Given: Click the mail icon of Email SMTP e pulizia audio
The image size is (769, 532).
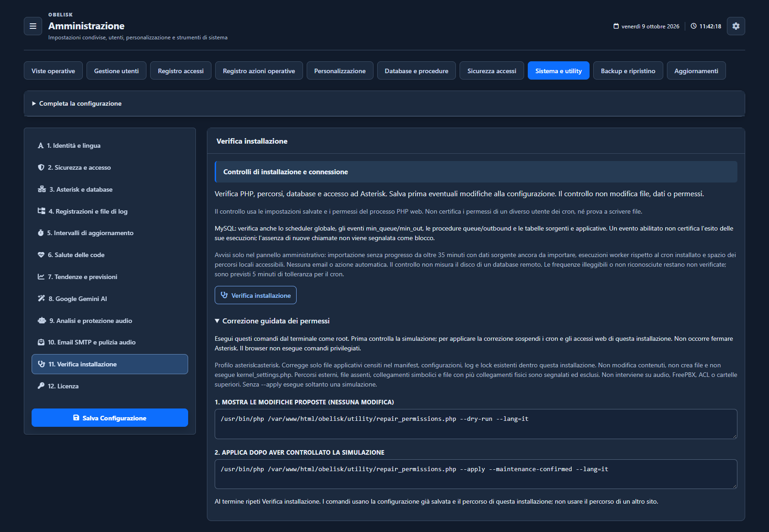Looking at the screenshot, I should (x=41, y=342).
